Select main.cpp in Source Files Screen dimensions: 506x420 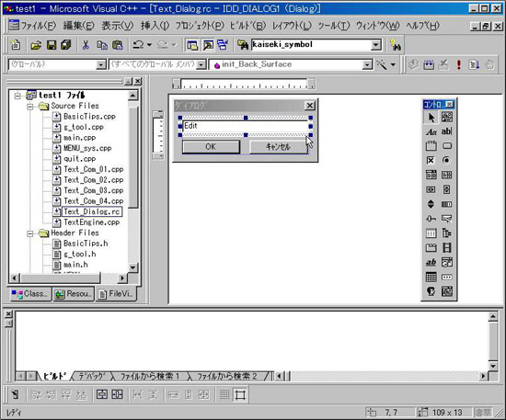[79, 138]
